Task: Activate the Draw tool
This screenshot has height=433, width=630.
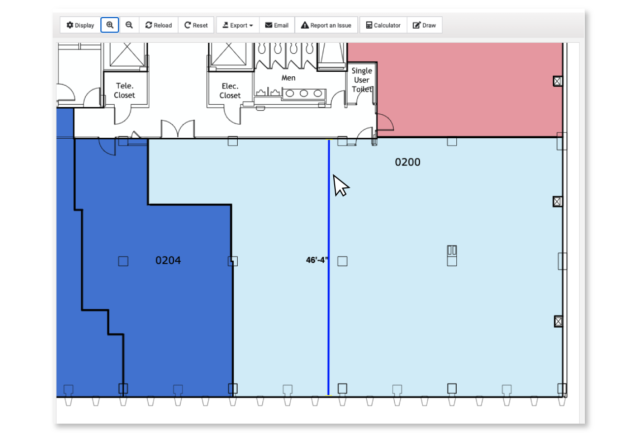Action: [x=424, y=25]
